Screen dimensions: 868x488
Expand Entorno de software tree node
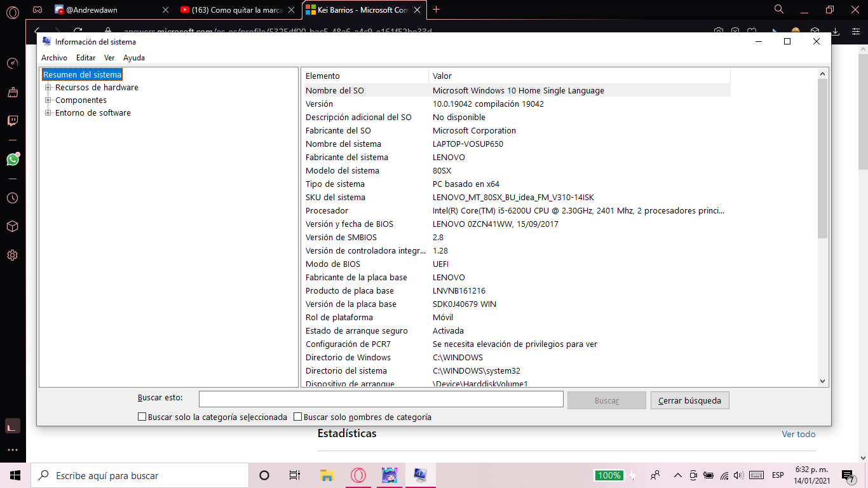48,113
